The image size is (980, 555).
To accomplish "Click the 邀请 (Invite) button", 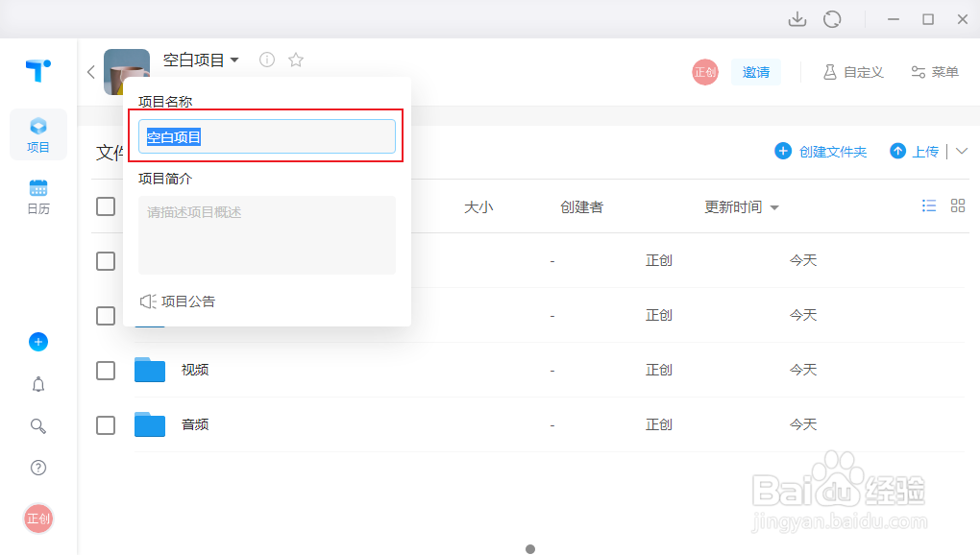I will point(756,71).
